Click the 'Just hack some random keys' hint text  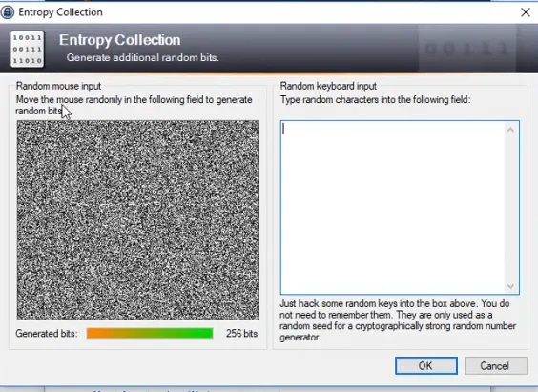(398, 320)
